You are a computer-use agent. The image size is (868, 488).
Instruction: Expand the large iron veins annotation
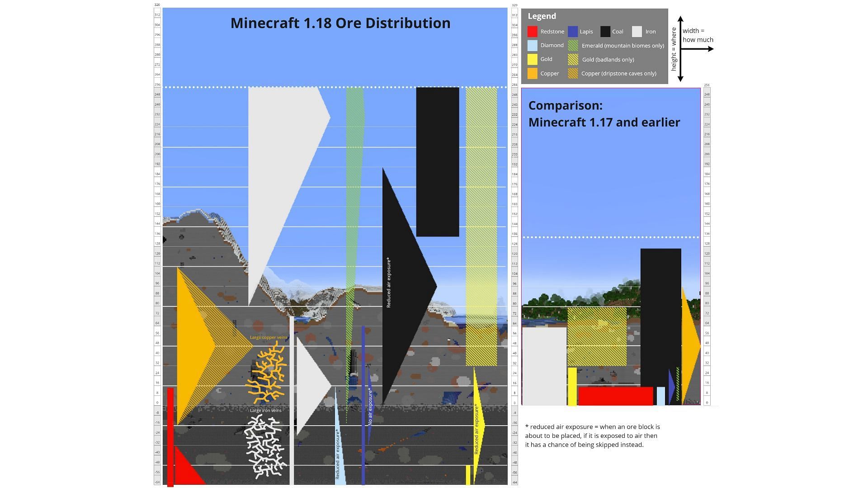264,410
